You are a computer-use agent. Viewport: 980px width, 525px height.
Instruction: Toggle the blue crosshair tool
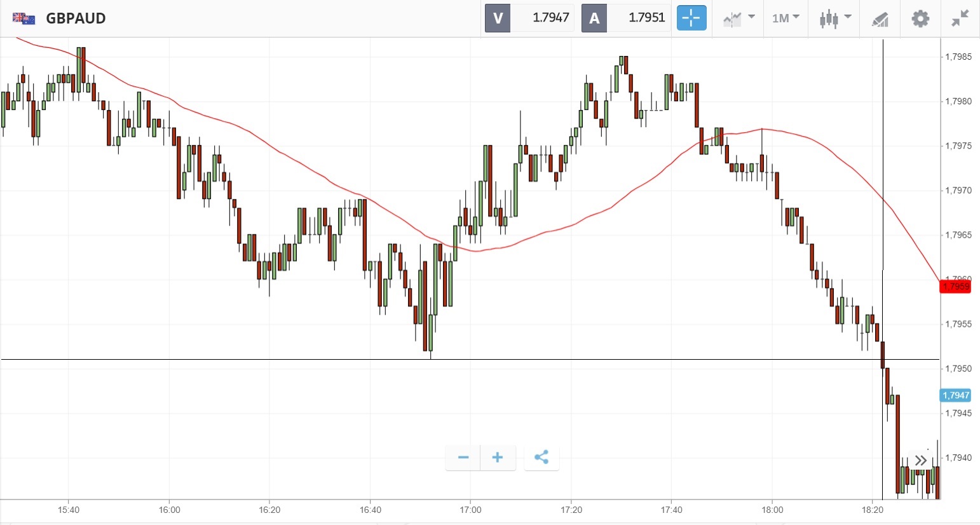click(691, 18)
